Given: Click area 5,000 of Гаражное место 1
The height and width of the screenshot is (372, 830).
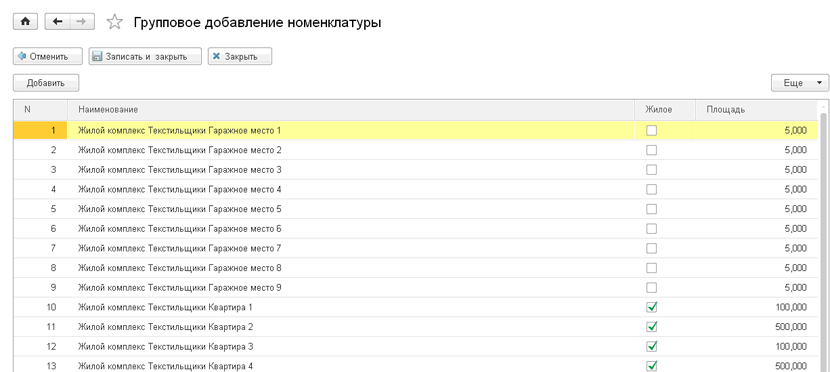Looking at the screenshot, I should [796, 130].
